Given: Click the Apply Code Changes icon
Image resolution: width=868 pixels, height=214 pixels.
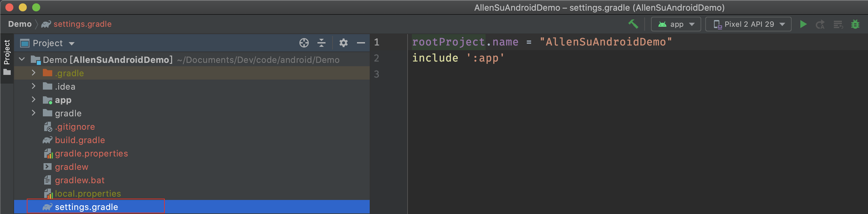Looking at the screenshot, I should point(838,24).
